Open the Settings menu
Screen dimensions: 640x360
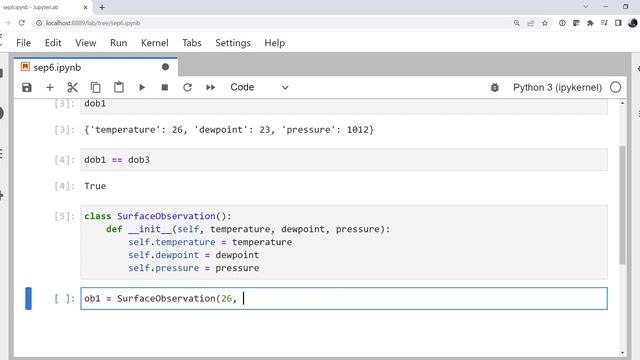(x=233, y=43)
